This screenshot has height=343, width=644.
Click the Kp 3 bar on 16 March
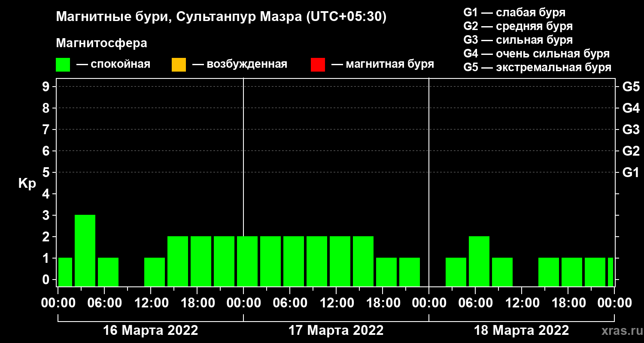pos(85,250)
